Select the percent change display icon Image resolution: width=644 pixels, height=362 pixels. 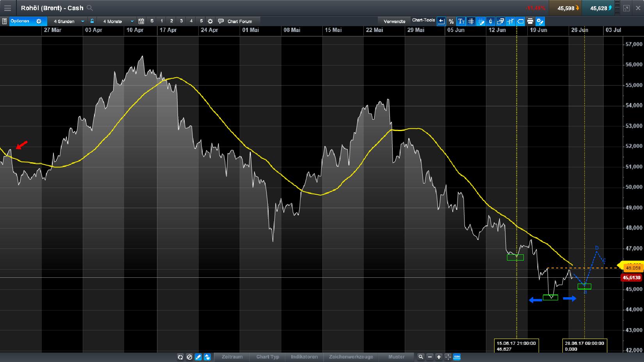451,21
